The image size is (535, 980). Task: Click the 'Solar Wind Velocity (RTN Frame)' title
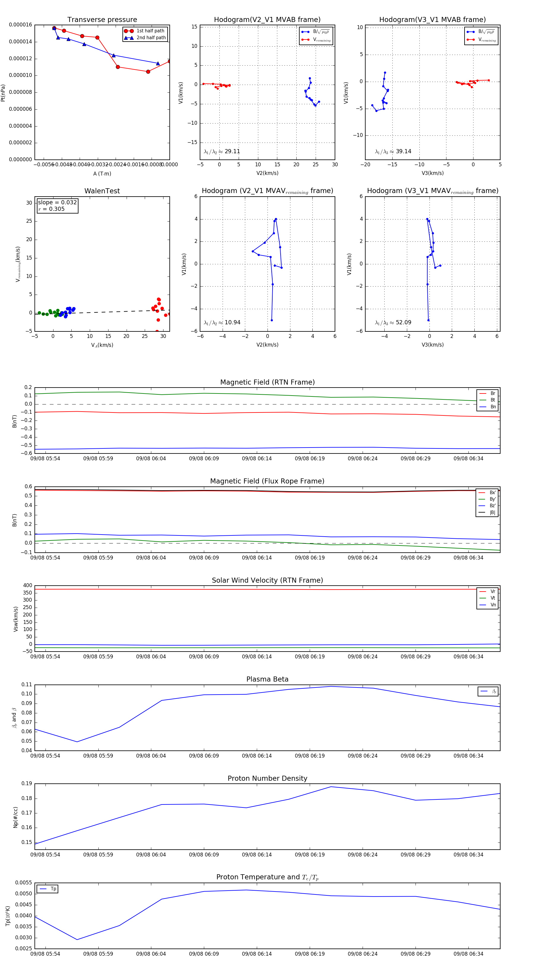[267, 580]
